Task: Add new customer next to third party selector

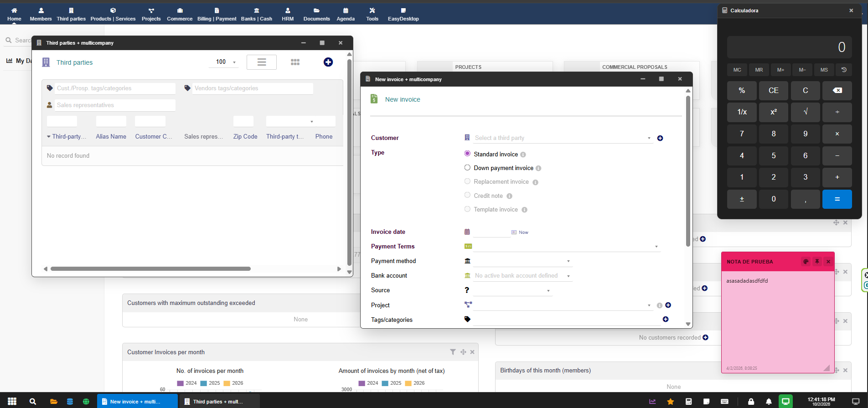Action: click(x=660, y=138)
